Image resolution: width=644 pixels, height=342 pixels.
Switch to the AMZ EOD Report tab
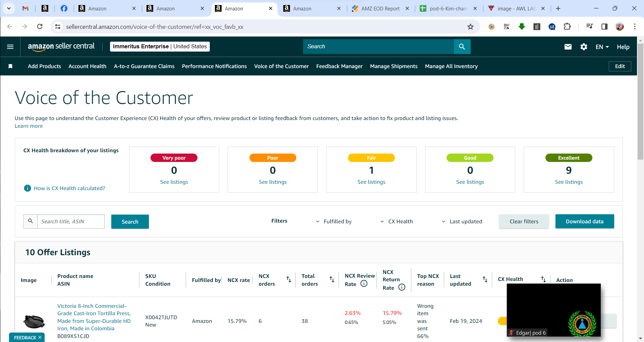tap(380, 9)
